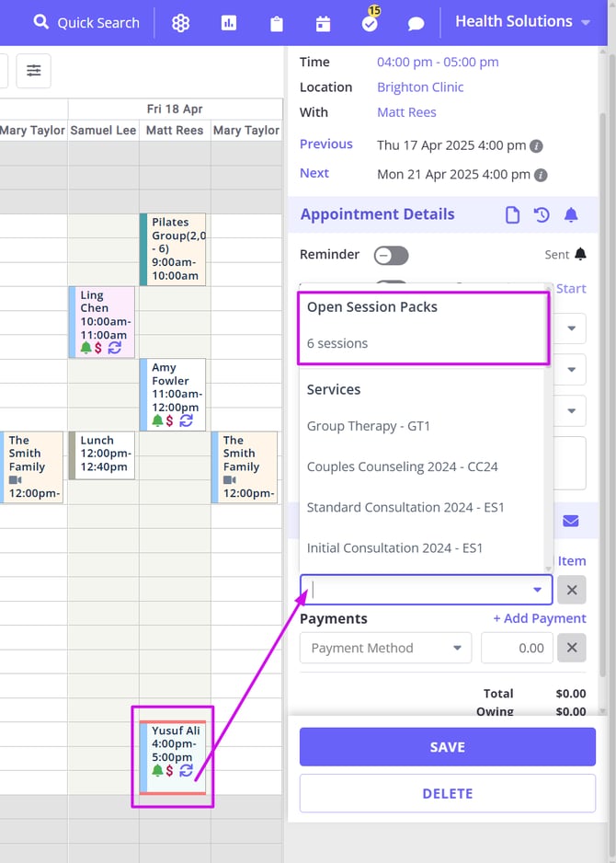Open the chat messages icon
Screen dimensions: 616x863
pos(416,23)
